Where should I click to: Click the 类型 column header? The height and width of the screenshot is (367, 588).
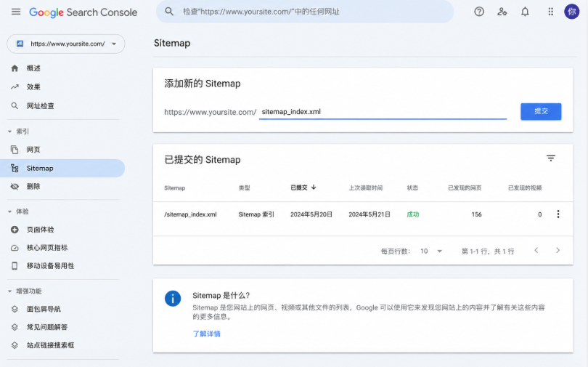[244, 188]
